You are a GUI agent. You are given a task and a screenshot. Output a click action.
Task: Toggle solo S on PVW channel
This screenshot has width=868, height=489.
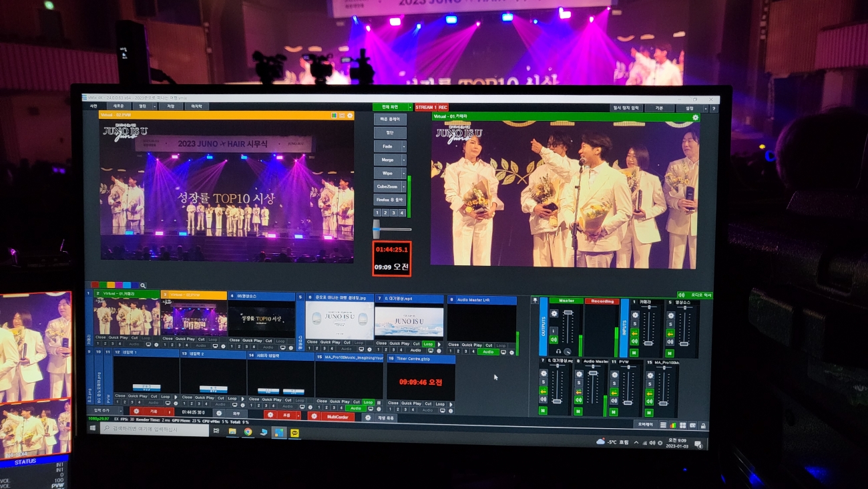click(614, 383)
